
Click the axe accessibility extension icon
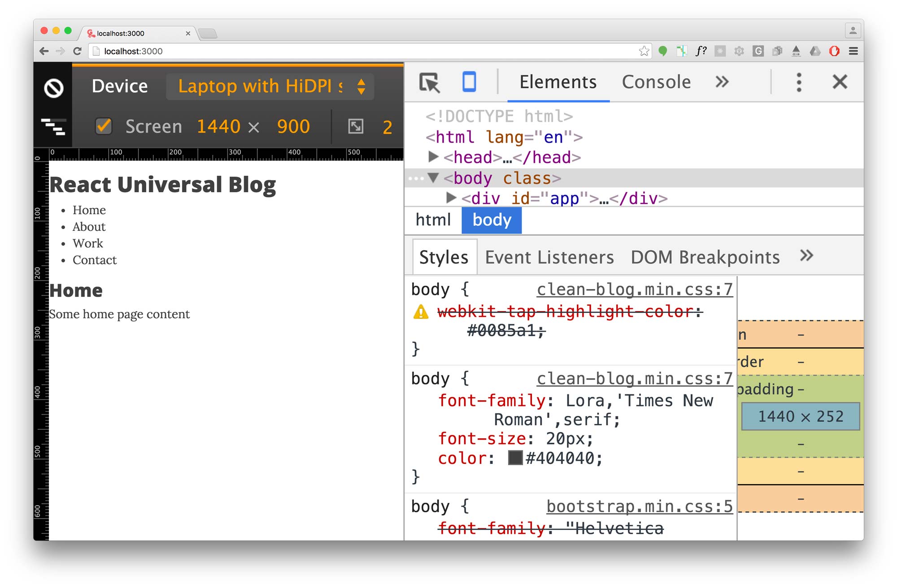(796, 51)
